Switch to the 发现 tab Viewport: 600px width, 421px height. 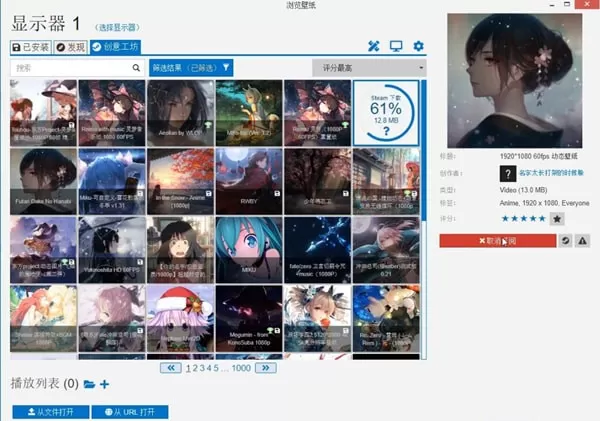[x=71, y=47]
